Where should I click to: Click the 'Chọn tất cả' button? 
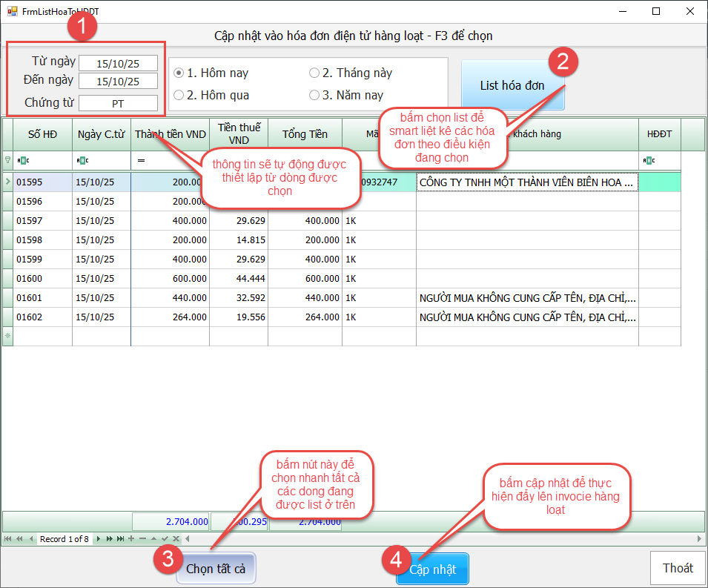tap(216, 569)
